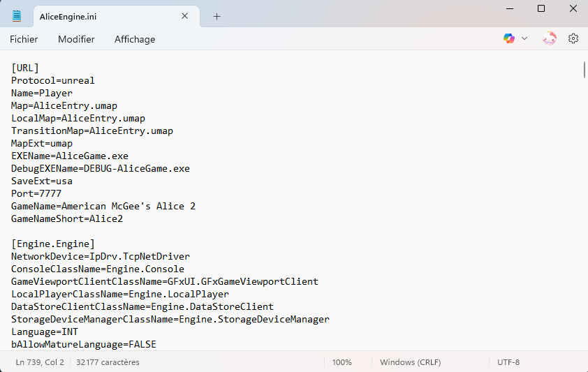The image size is (588, 372).
Task: Click the EXEName=AliceGame.exe line
Action: [70, 156]
